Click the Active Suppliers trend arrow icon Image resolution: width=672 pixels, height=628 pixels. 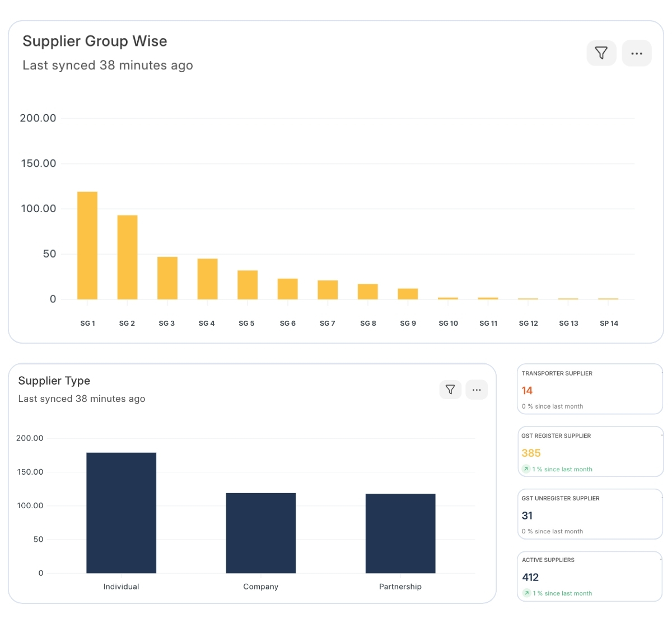pyautogui.click(x=526, y=593)
